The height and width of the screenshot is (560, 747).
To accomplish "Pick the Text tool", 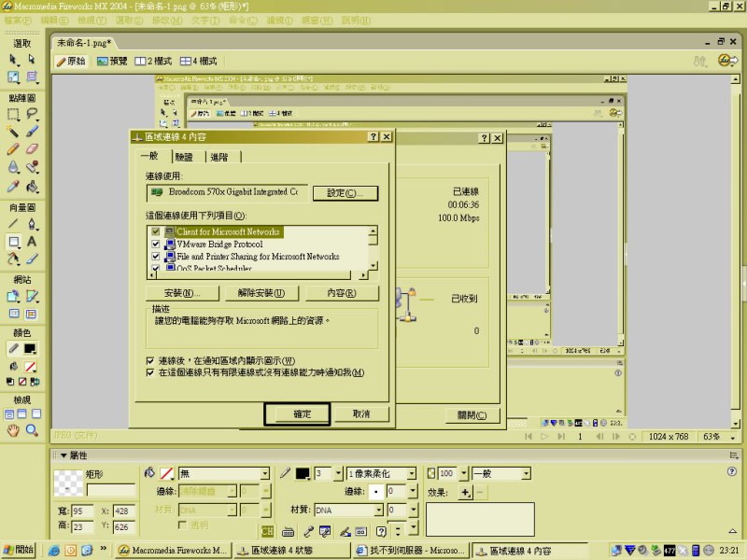I will [x=32, y=242].
